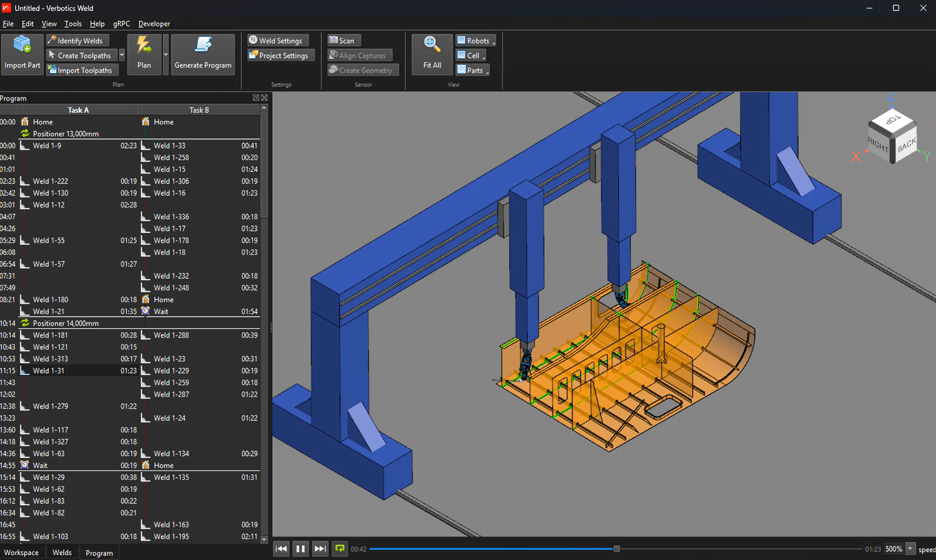Open the Tools menu
This screenshot has height=560, width=936.
72,23
